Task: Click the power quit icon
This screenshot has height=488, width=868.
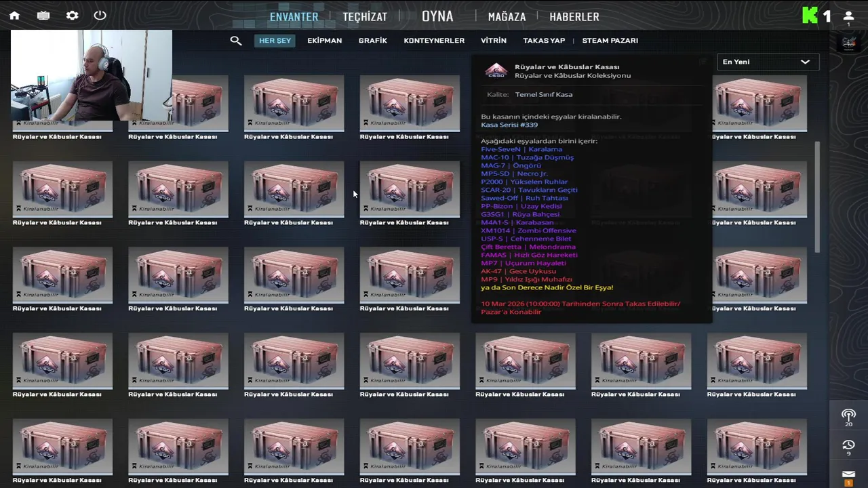Action: (x=100, y=16)
